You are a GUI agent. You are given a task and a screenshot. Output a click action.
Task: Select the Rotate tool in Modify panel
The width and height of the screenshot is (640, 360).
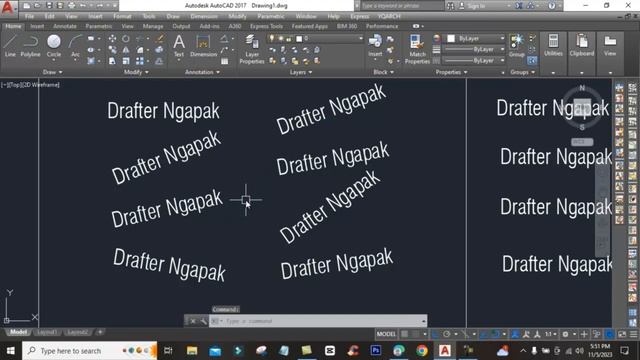pyautogui.click(x=126, y=38)
